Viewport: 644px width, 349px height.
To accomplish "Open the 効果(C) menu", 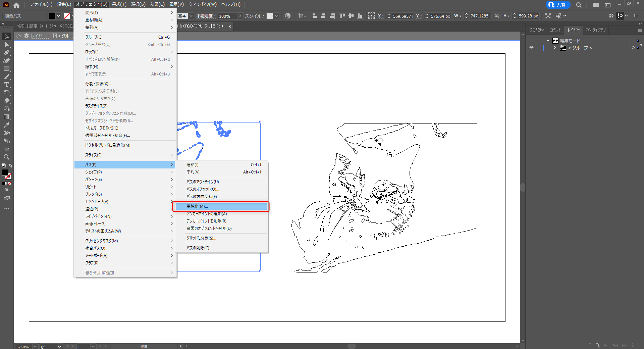I will (x=157, y=4).
